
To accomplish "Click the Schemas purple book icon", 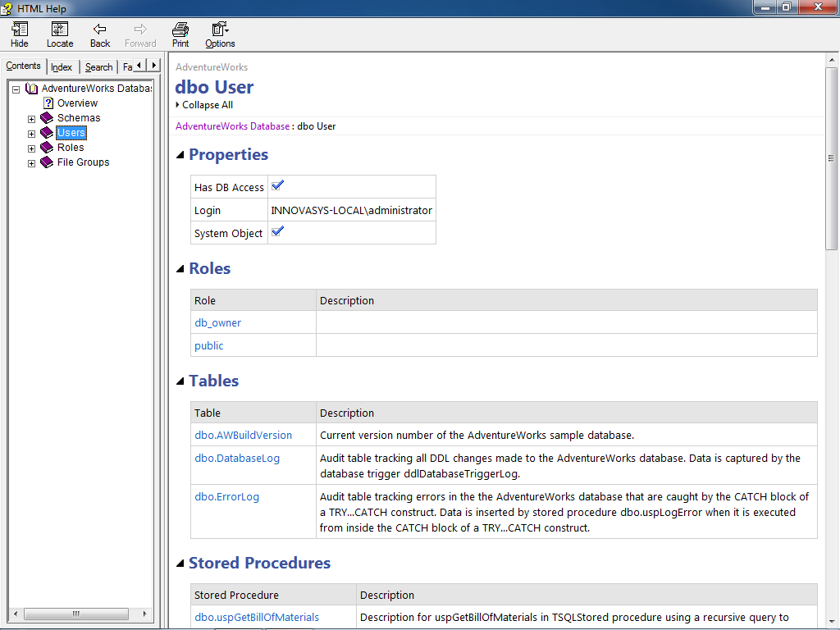I will 47,118.
